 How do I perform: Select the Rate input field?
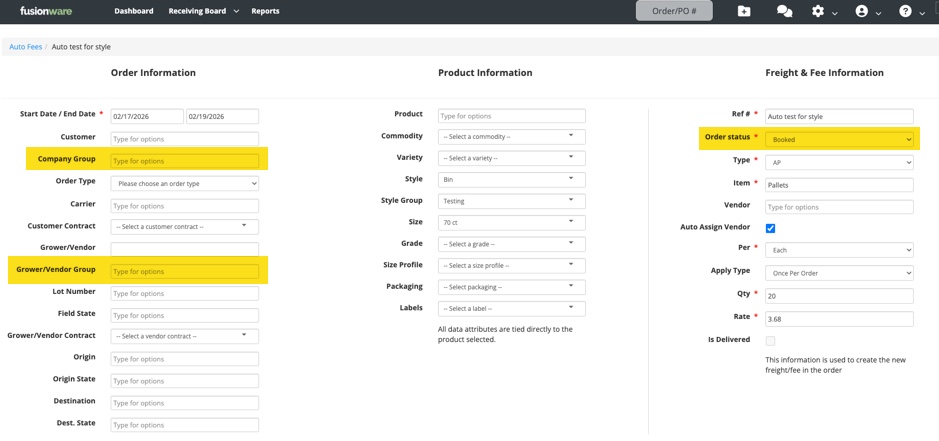tap(838, 319)
